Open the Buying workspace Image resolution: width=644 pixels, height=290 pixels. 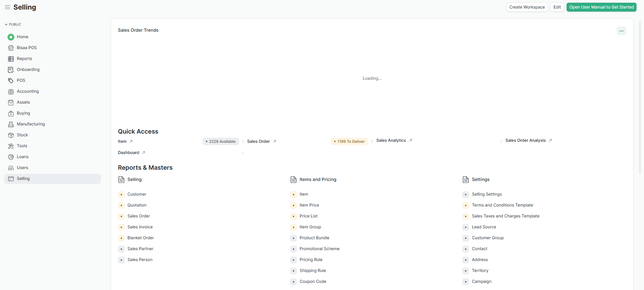[23, 113]
